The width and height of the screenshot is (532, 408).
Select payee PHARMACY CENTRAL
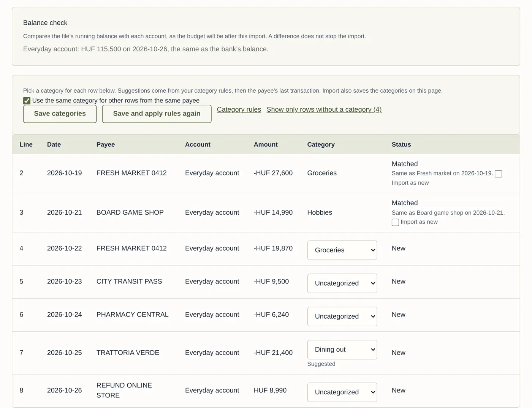tap(132, 315)
